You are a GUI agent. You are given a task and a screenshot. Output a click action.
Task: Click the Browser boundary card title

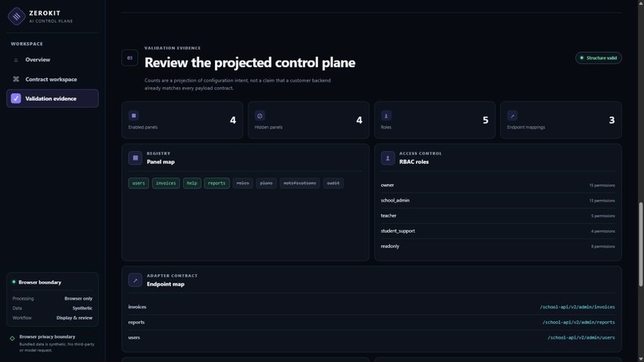point(40,282)
